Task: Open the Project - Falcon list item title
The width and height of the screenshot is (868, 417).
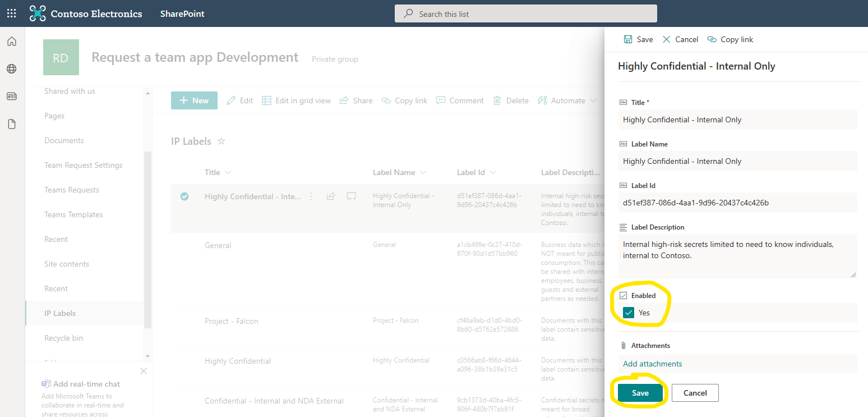Action: [232, 321]
